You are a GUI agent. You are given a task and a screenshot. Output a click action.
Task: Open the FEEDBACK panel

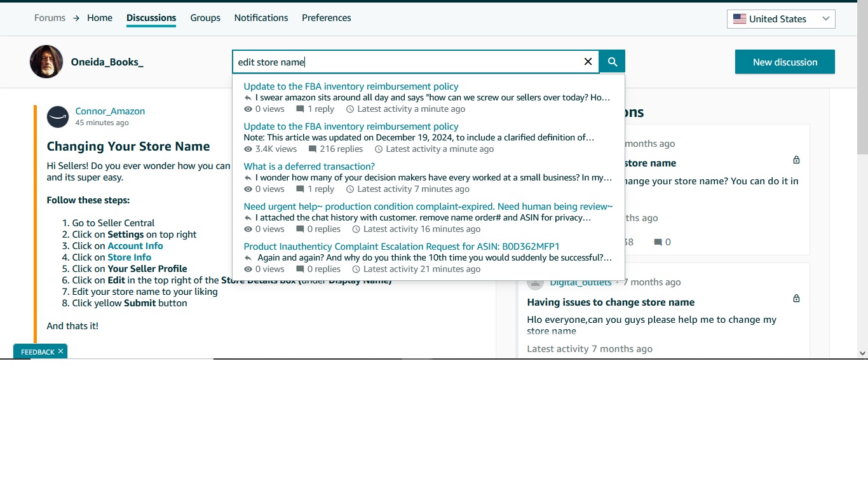click(x=37, y=352)
